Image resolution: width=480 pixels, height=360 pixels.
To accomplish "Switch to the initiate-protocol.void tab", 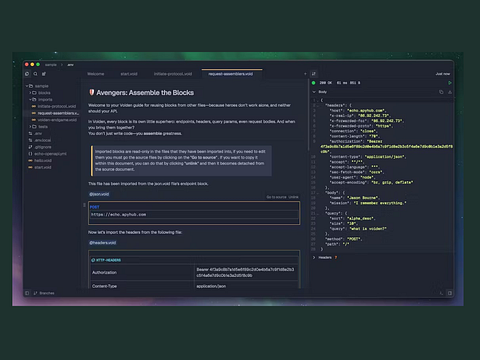I will coord(173,74).
